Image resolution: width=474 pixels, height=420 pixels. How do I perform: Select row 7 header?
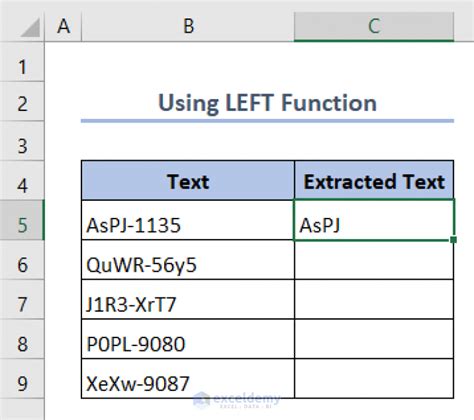tap(22, 299)
